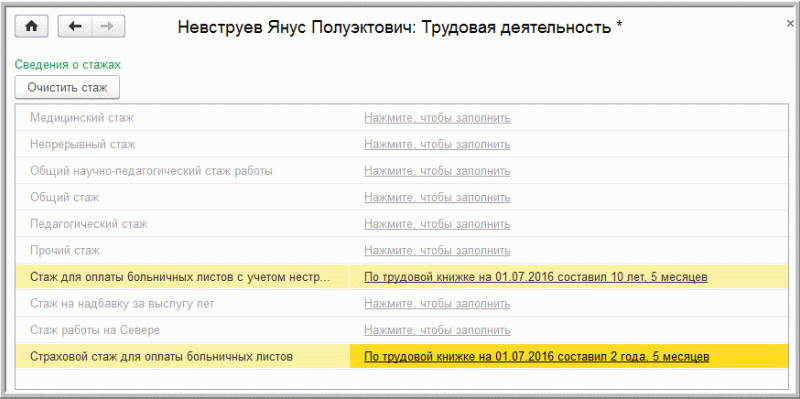Select the Страховой стаж для оплаты больничных row

[402, 357]
